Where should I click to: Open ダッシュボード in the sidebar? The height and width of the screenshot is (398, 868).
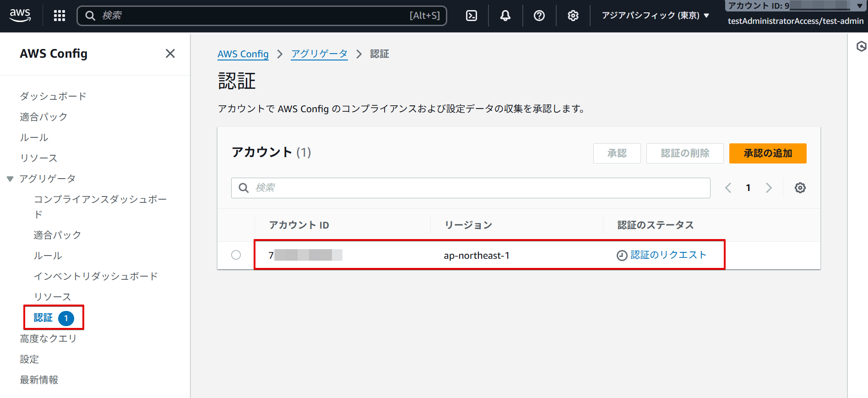[x=53, y=96]
